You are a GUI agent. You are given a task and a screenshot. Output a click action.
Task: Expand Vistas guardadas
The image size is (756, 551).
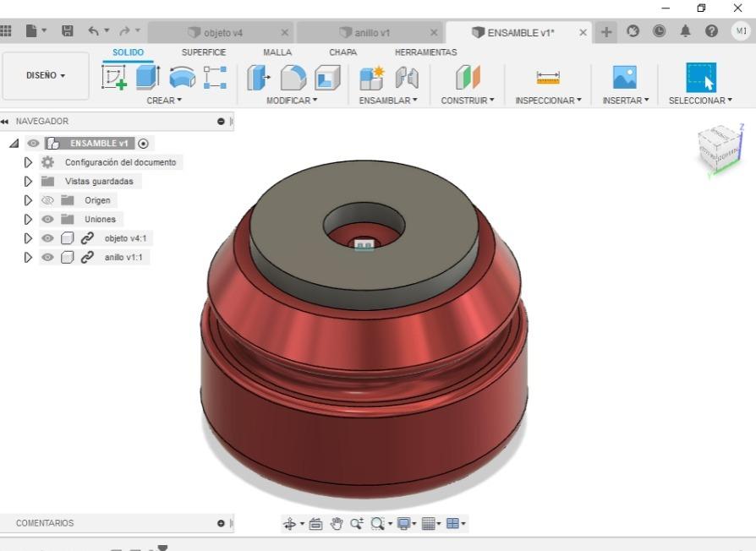28,181
